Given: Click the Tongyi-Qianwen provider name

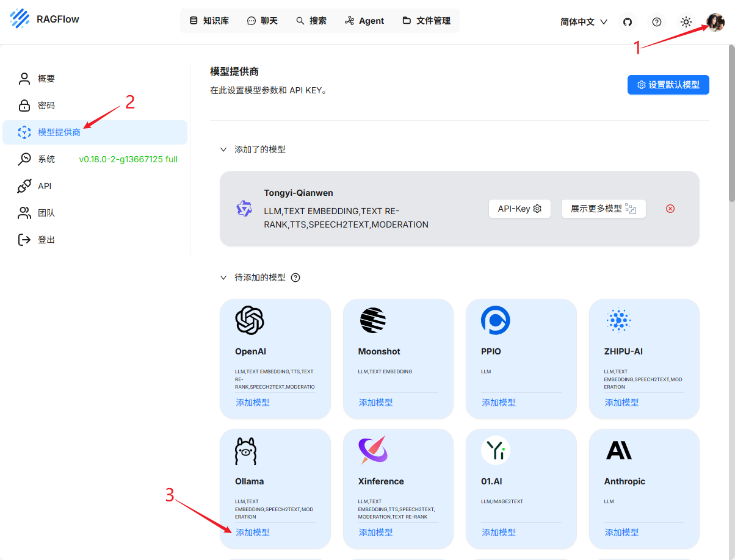Looking at the screenshot, I should point(299,193).
